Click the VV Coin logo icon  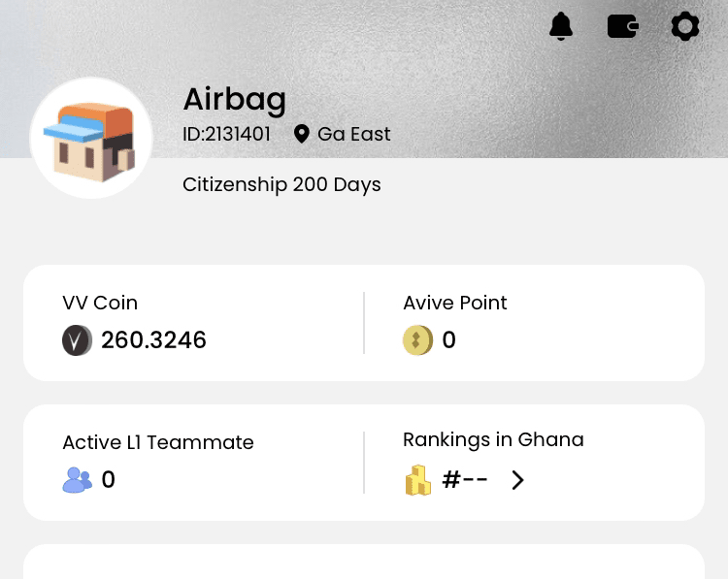tap(77, 340)
